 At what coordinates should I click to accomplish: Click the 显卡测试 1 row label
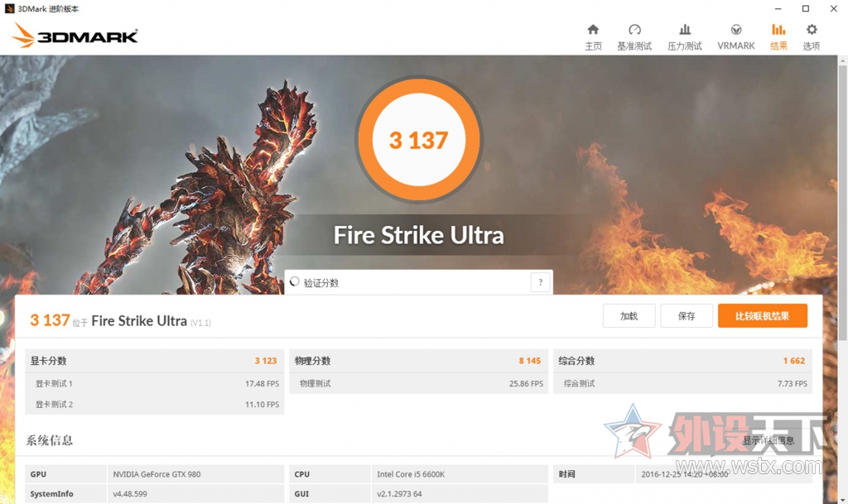tap(54, 383)
